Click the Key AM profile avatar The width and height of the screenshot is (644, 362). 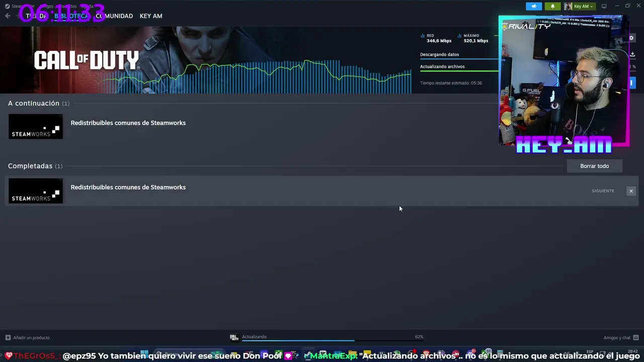568,6
